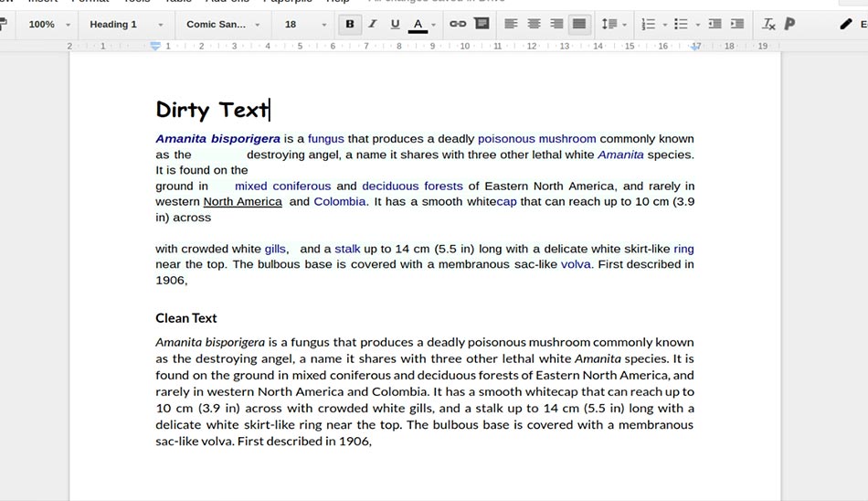Click the insert link icon
This screenshot has width=868, height=501.
[x=458, y=24]
